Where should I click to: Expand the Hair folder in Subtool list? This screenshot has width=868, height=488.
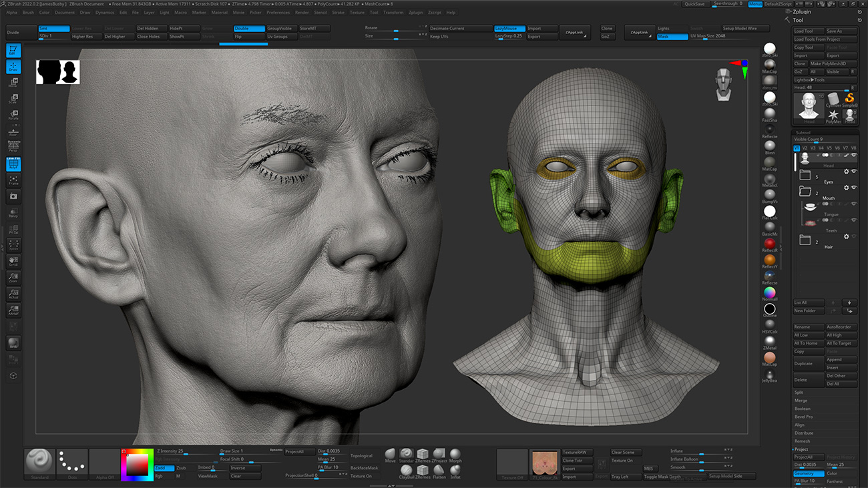click(x=805, y=240)
